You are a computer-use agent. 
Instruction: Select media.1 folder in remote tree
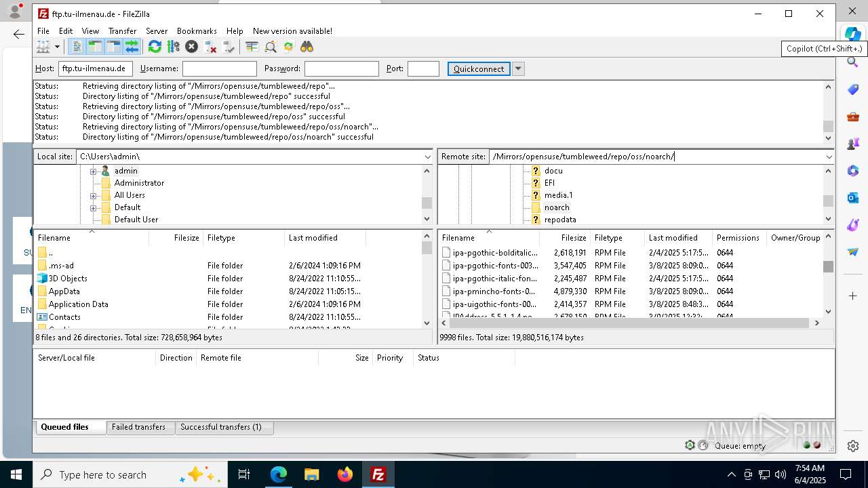[558, 195]
